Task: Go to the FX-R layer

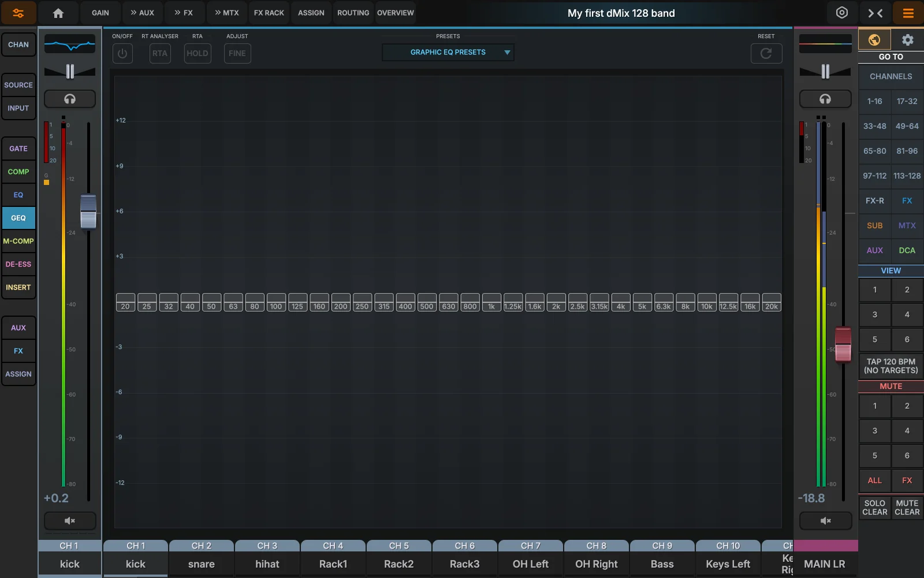Action: [874, 201]
